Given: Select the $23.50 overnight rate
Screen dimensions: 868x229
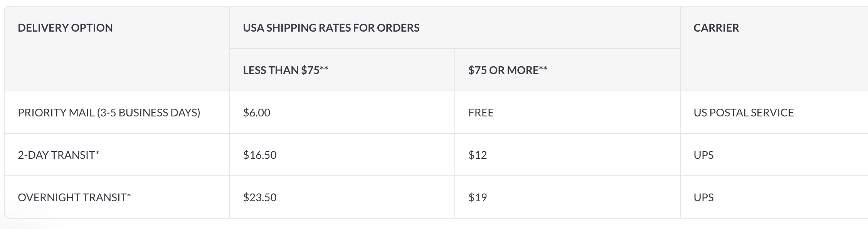Looking at the screenshot, I should (260, 197).
